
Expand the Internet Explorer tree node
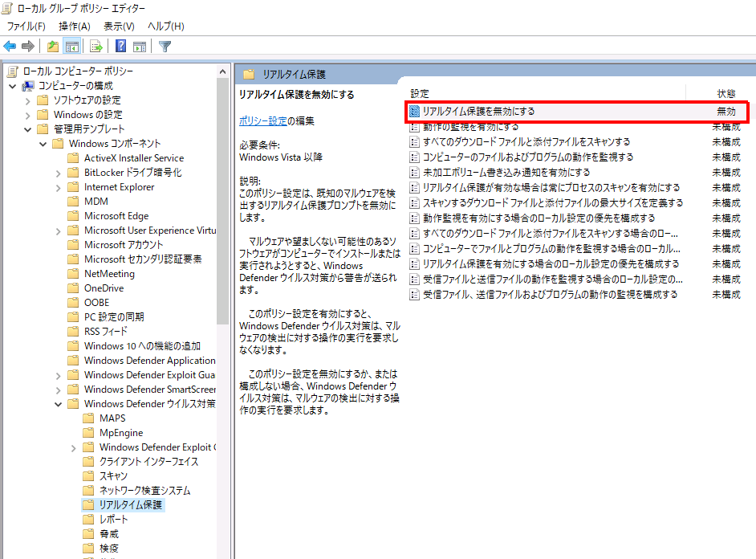coord(57,186)
